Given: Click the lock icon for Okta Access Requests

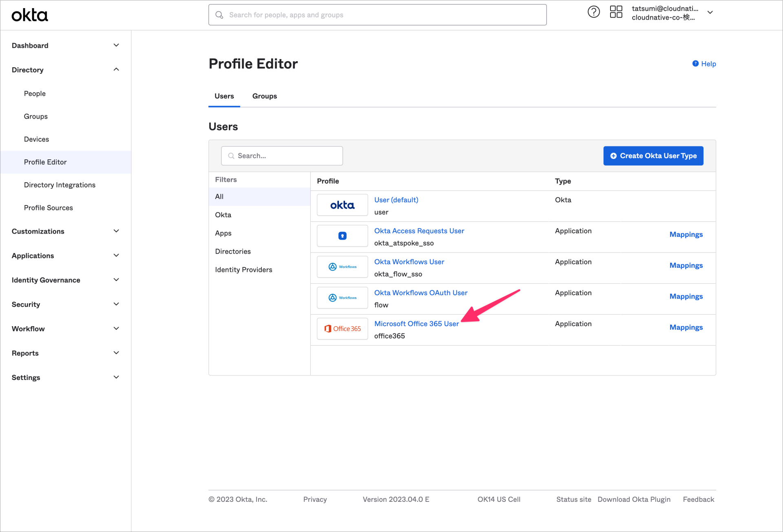Looking at the screenshot, I should [x=342, y=236].
